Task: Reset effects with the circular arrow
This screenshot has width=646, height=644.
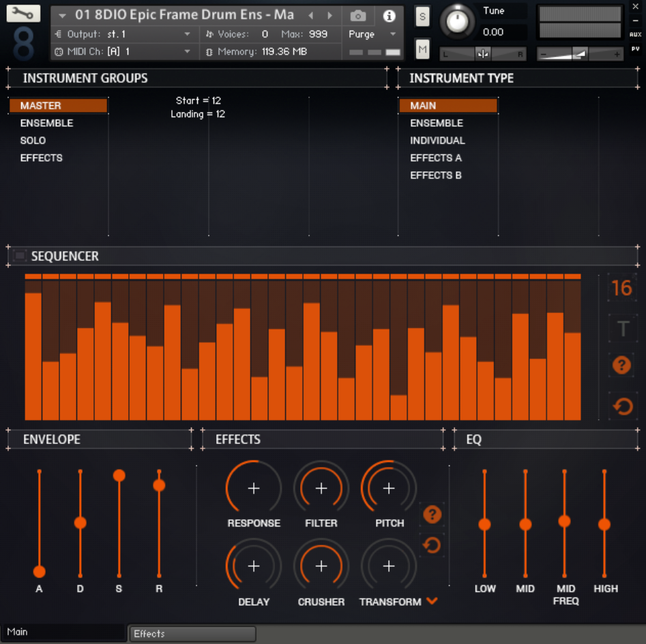Action: point(432,545)
